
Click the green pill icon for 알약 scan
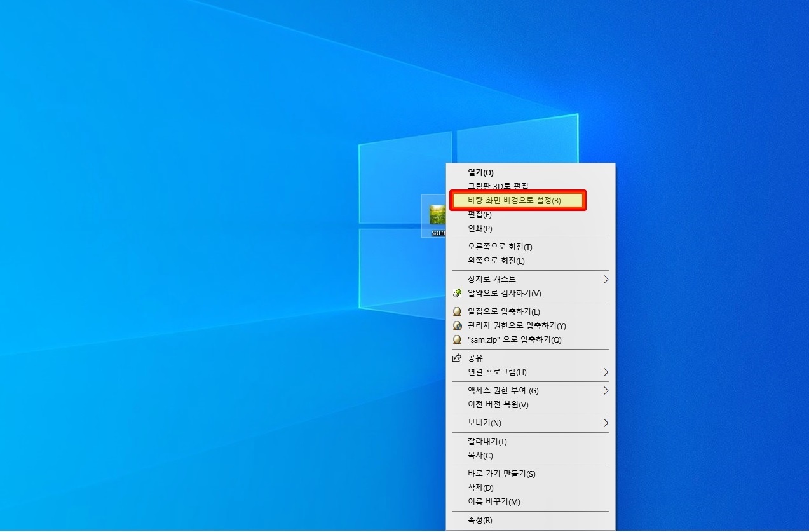456,294
